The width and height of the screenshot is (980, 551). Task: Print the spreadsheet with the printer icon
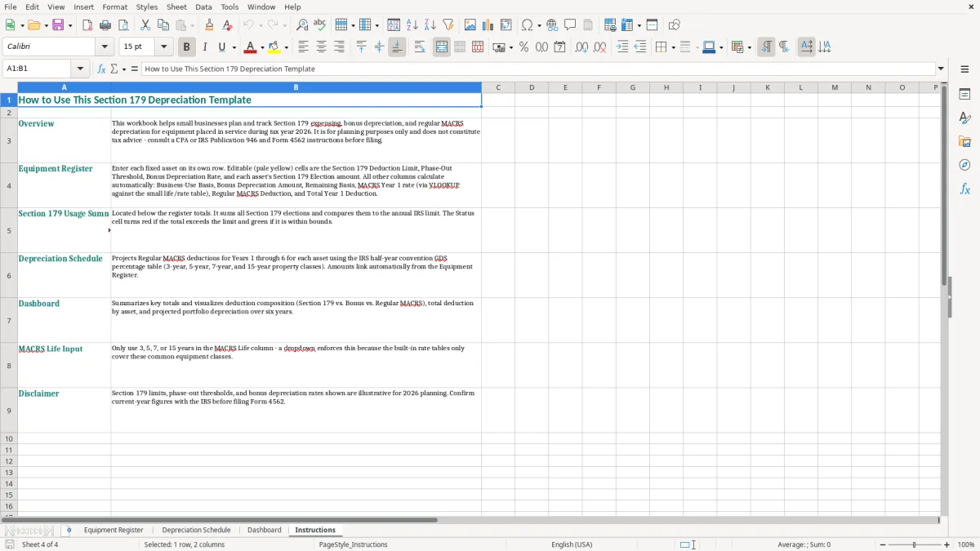105,25
